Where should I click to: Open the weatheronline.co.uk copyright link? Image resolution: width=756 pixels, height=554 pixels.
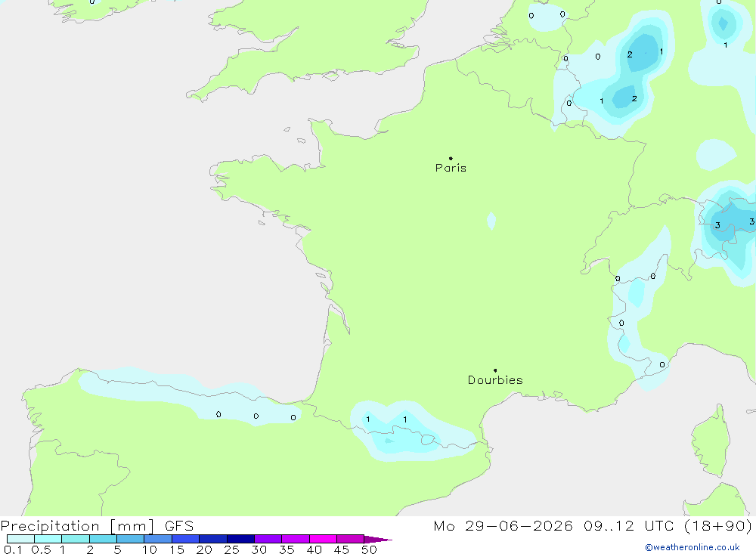tap(692, 547)
